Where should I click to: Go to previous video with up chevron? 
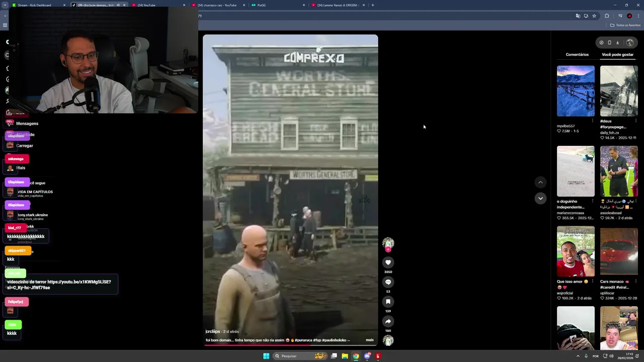point(540,183)
